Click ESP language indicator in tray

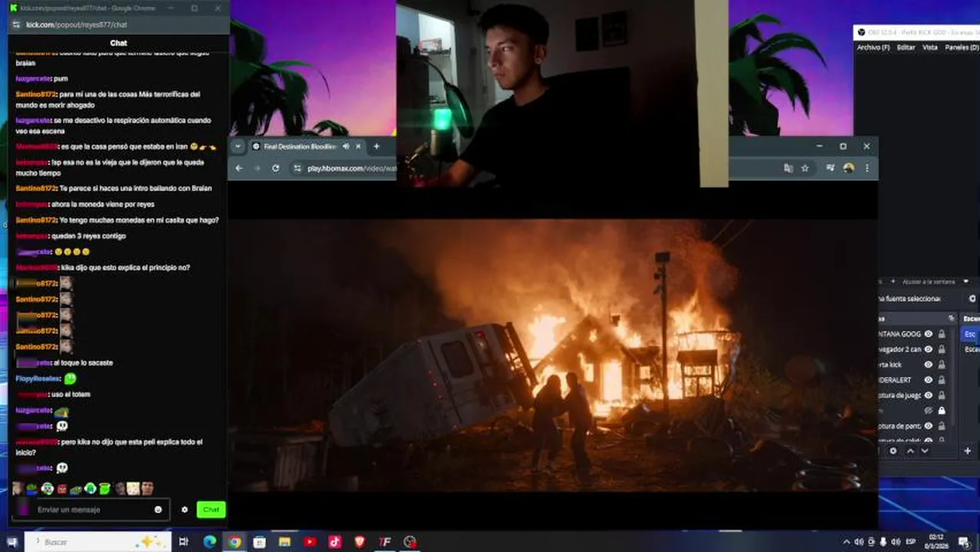[910, 542]
